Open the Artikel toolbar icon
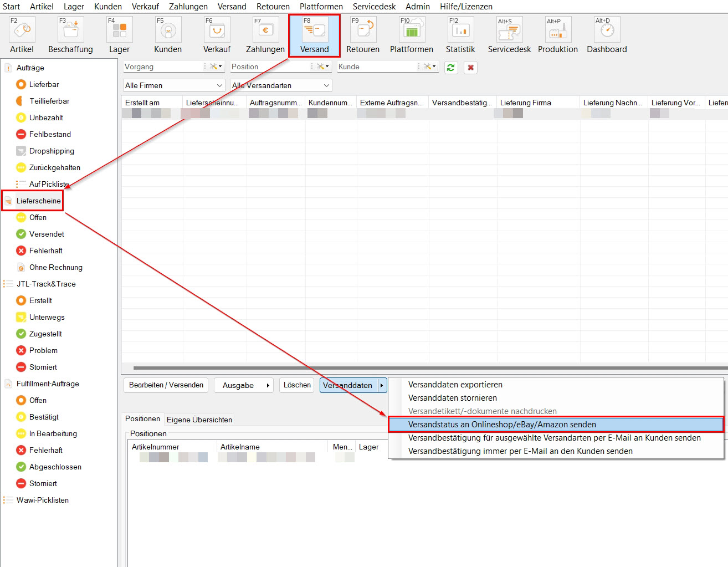 click(22, 30)
